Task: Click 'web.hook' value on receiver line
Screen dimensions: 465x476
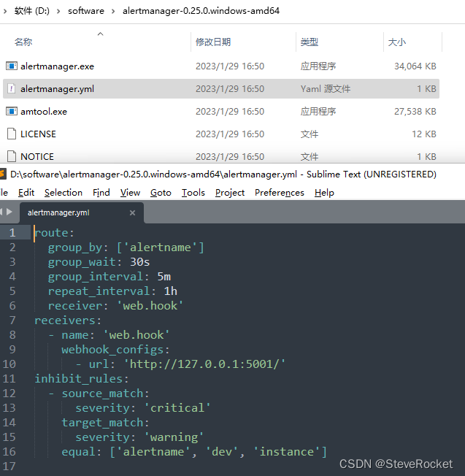Action: pyautogui.click(x=150, y=306)
